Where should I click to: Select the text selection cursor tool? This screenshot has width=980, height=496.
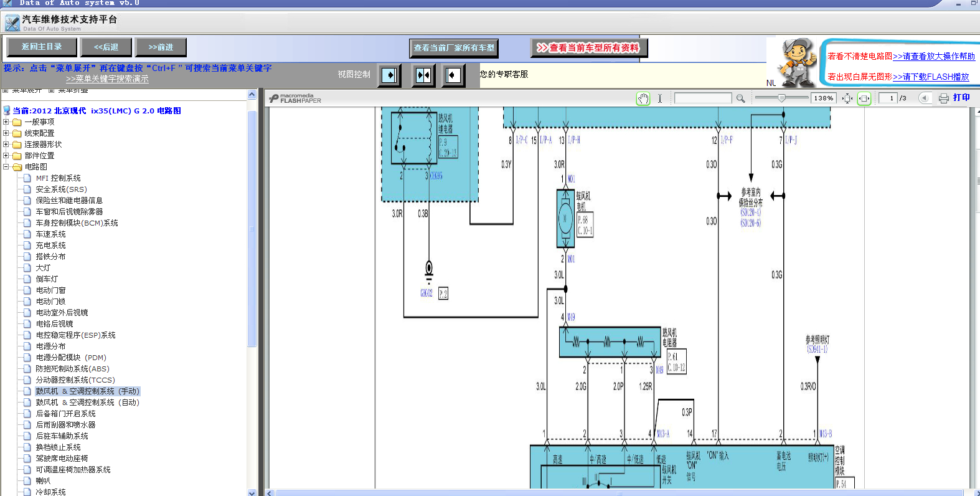tap(660, 98)
